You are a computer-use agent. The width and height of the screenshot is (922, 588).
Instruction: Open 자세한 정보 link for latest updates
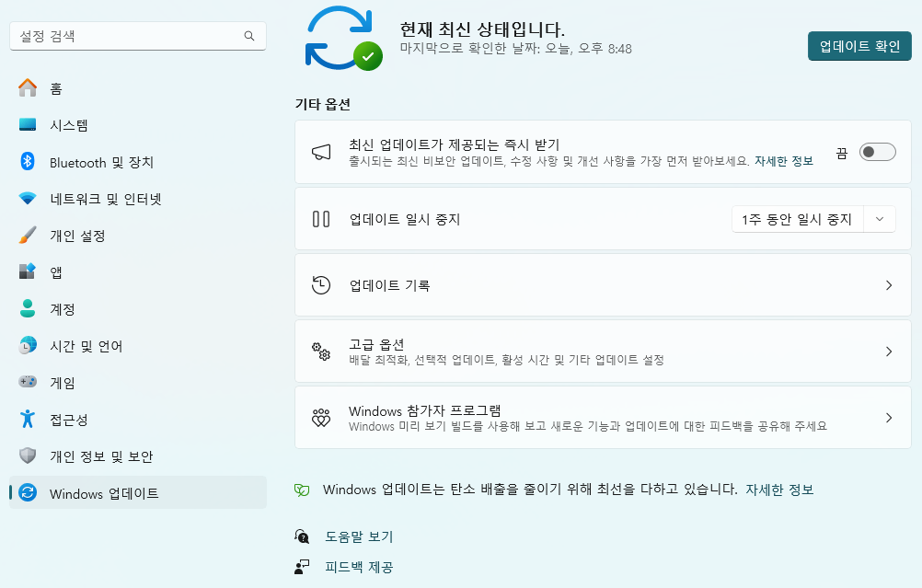784,161
